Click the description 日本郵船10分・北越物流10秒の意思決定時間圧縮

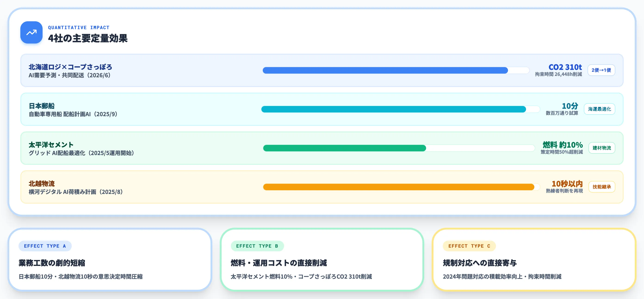(x=80, y=277)
